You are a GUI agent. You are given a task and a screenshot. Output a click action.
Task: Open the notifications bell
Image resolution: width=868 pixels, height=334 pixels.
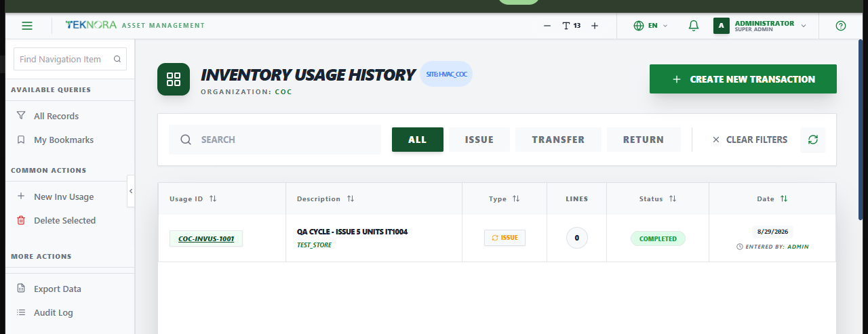point(693,26)
